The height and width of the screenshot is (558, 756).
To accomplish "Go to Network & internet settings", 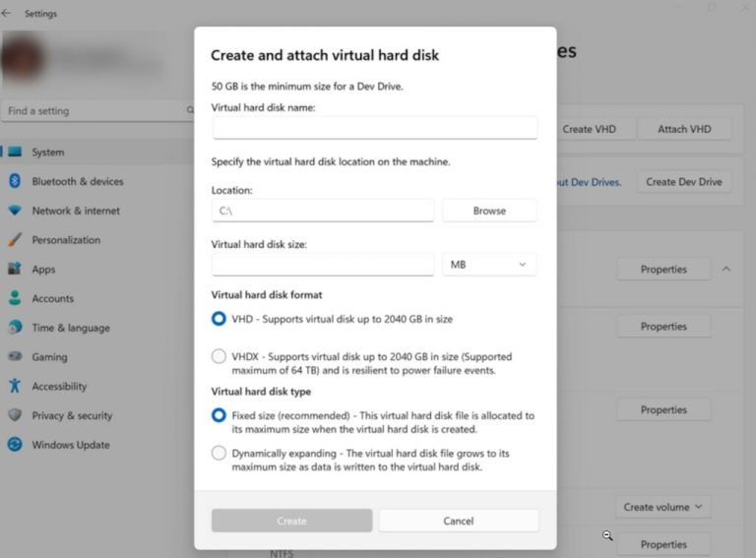I will [x=96, y=211].
